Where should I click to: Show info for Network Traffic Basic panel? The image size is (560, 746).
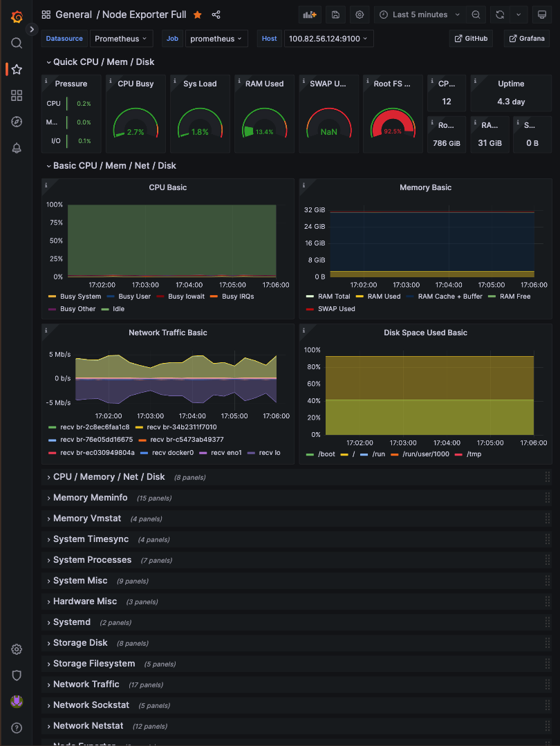46,330
